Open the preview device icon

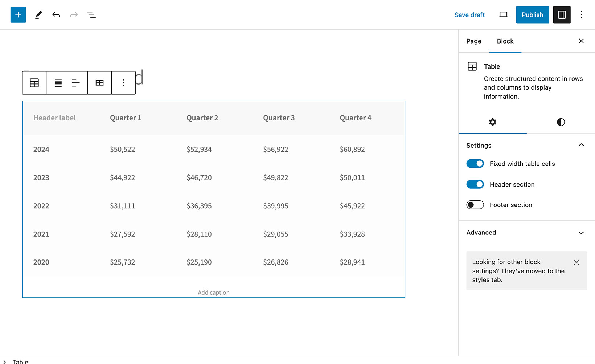pyautogui.click(x=503, y=15)
